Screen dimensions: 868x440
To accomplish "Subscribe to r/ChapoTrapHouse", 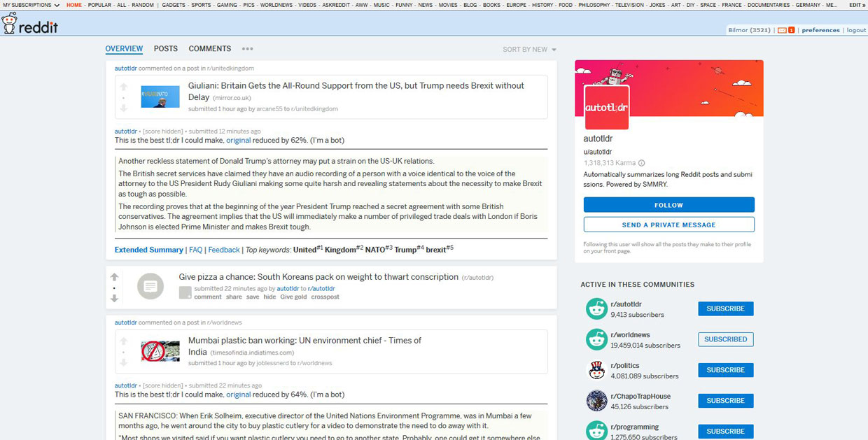I will click(x=725, y=401).
